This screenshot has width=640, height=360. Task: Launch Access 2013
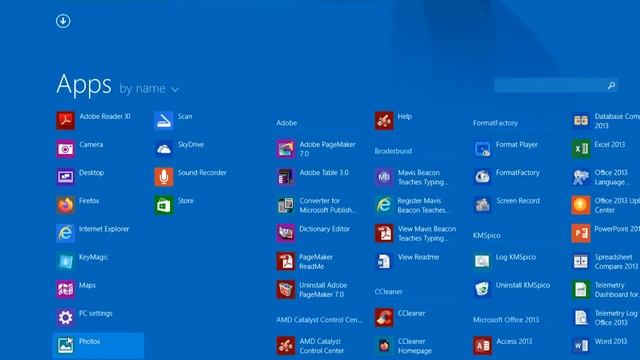pos(503,345)
